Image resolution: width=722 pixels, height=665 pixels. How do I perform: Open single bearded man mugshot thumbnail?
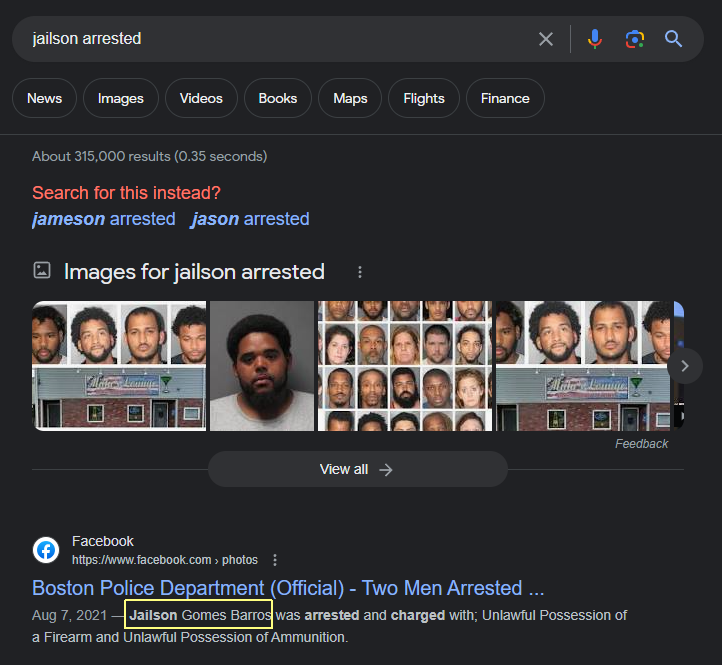click(262, 366)
